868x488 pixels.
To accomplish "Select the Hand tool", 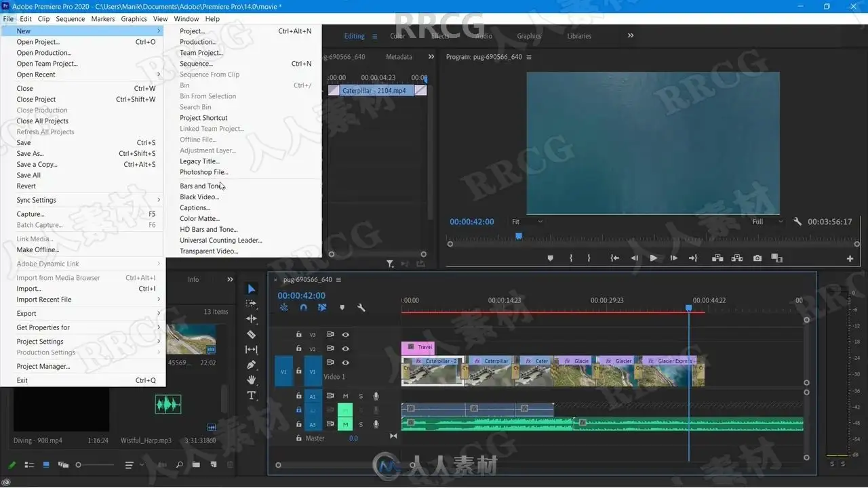I will click(x=252, y=380).
